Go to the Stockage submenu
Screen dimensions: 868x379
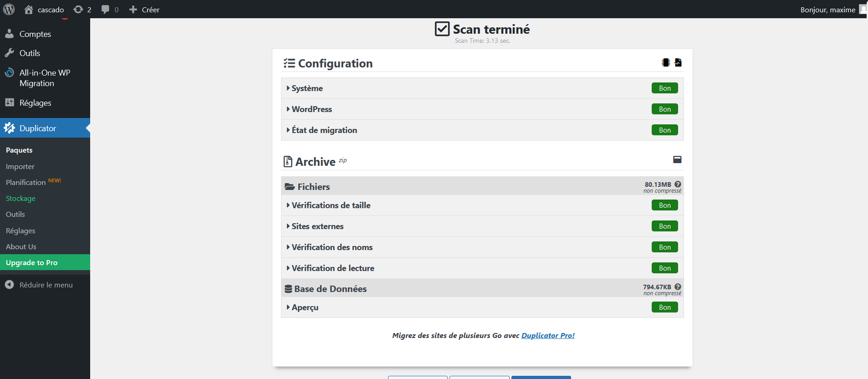point(20,199)
